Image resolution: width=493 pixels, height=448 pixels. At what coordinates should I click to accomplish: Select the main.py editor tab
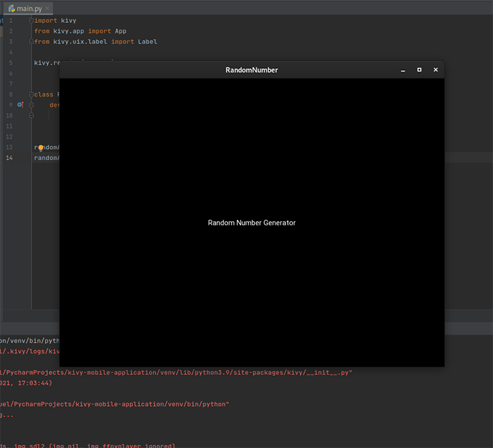(x=28, y=9)
